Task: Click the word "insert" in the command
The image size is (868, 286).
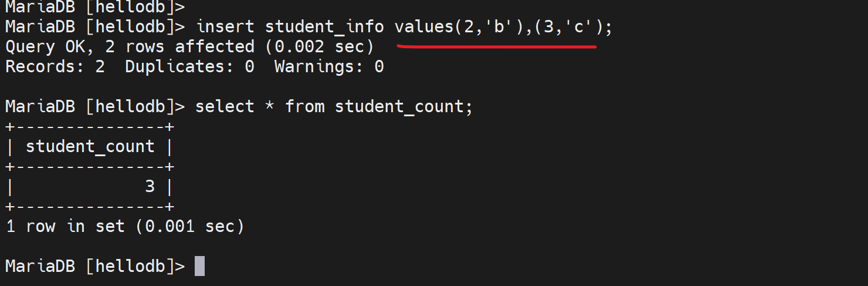Action: (225, 27)
